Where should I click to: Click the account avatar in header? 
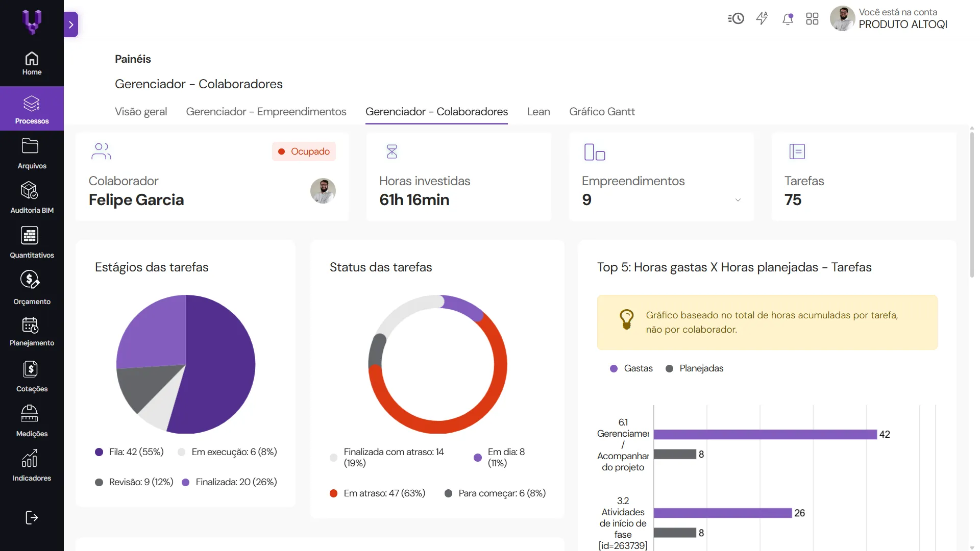[843, 19]
